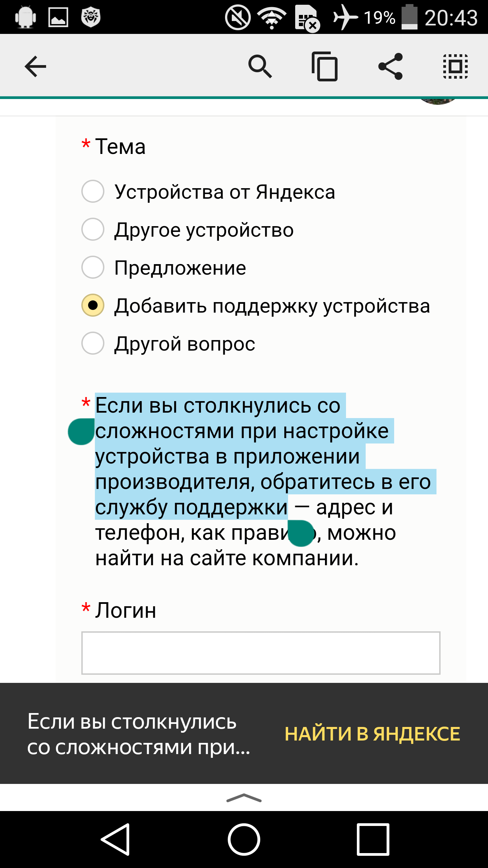Image resolution: width=488 pixels, height=868 pixels.
Task: Pick the "Другой вопрос" radio button
Action: pos(93,343)
